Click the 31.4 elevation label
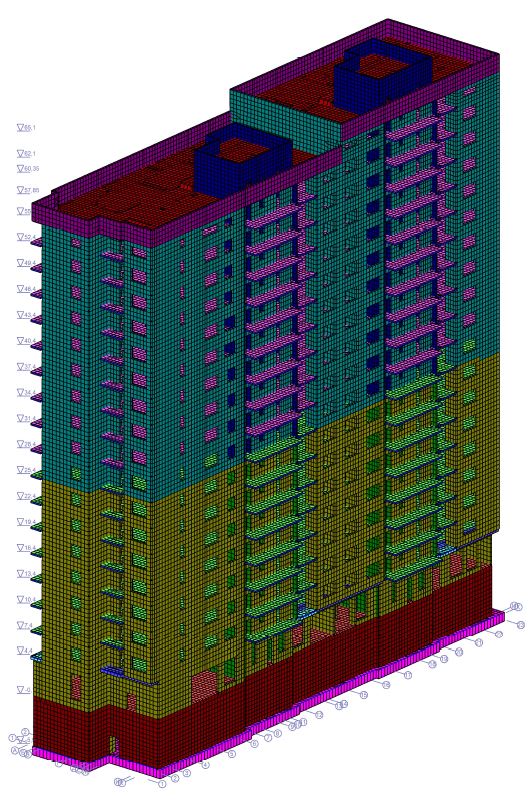Image resolution: width=532 pixels, height=805 pixels. (x=26, y=418)
